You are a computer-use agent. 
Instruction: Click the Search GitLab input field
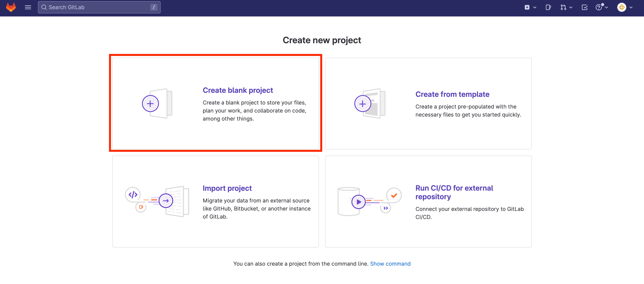pos(99,7)
